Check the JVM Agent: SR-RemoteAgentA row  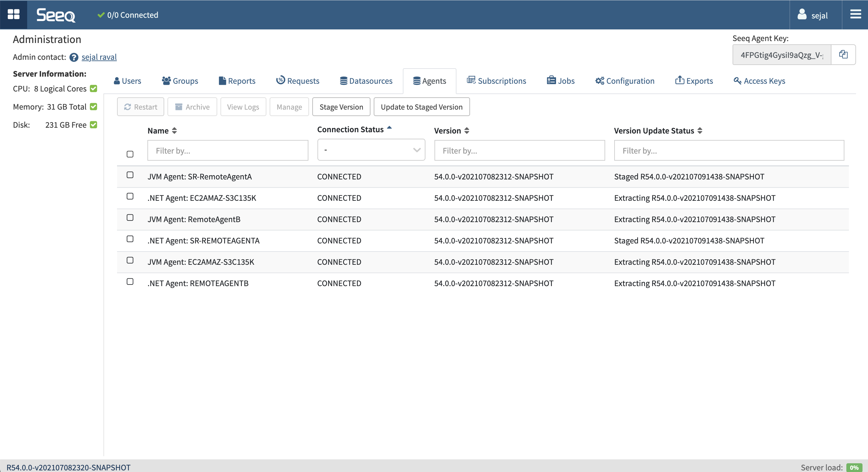click(x=130, y=175)
